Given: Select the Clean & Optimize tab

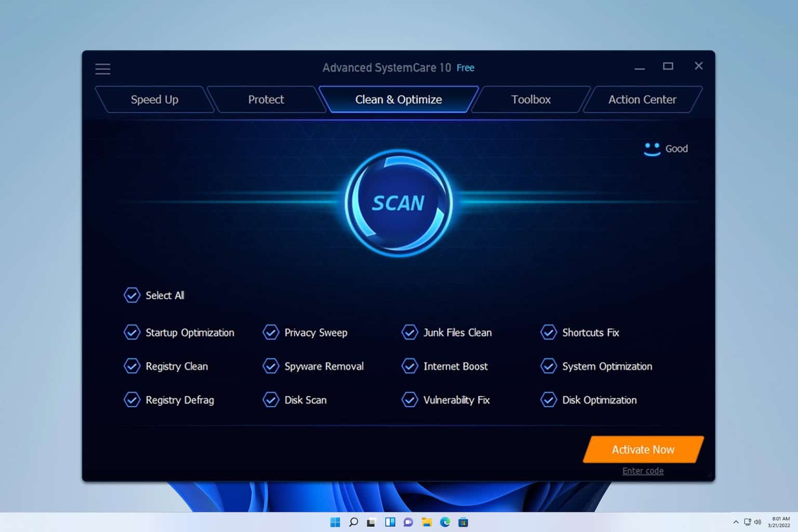Looking at the screenshot, I should 398,99.
